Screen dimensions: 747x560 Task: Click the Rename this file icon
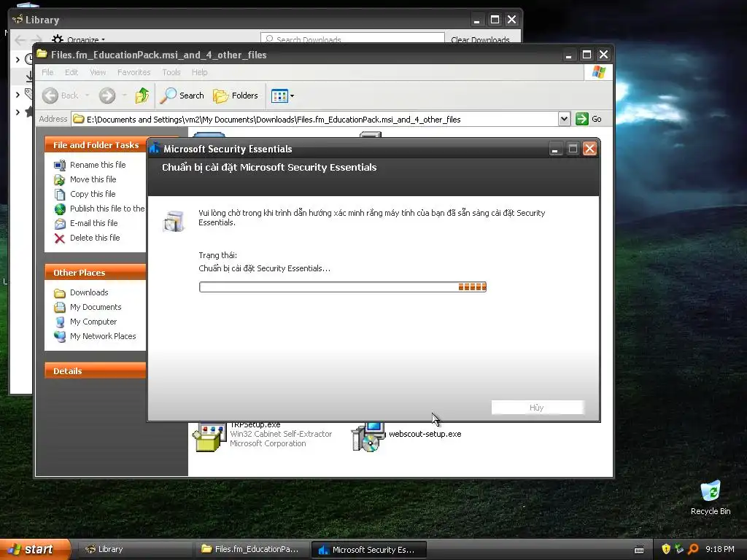[60, 166]
